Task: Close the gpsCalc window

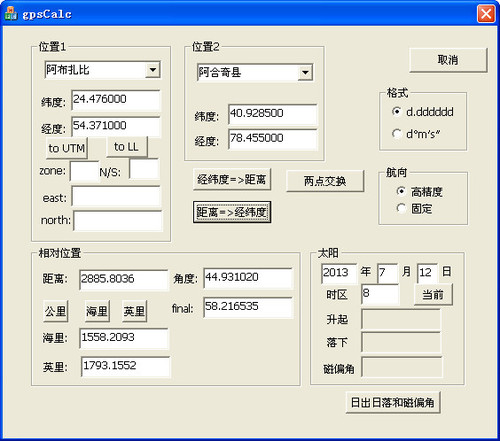Action: point(486,14)
